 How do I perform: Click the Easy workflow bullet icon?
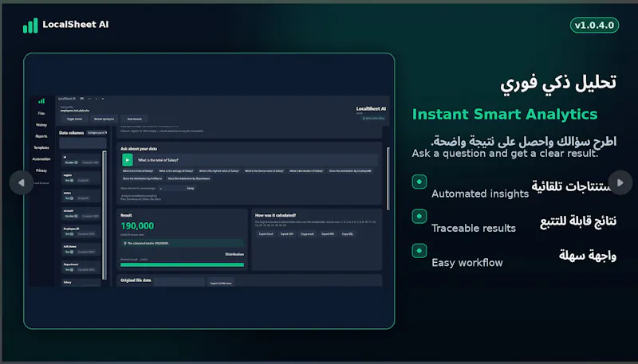(419, 251)
